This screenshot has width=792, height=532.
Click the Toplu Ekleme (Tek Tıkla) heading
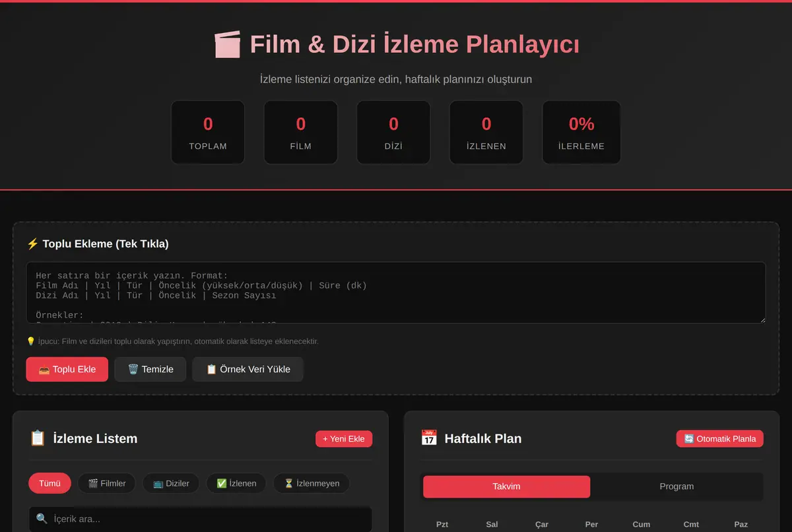point(106,244)
